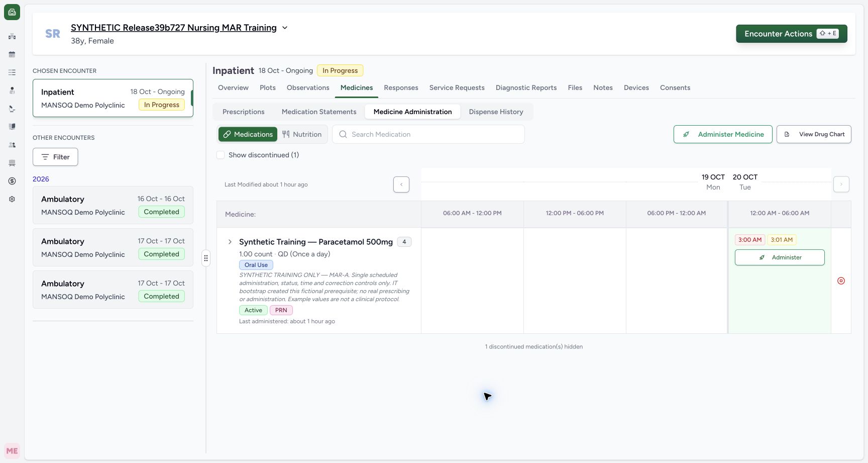868x463 pixels.
Task: Open the Encounter Actions menu
Action: (x=792, y=34)
